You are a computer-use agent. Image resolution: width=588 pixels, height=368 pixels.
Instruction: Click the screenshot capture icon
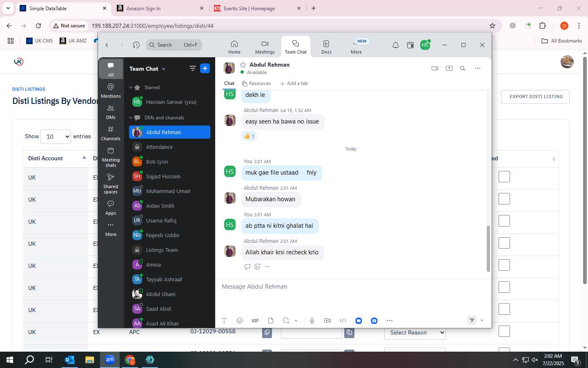coord(286,321)
